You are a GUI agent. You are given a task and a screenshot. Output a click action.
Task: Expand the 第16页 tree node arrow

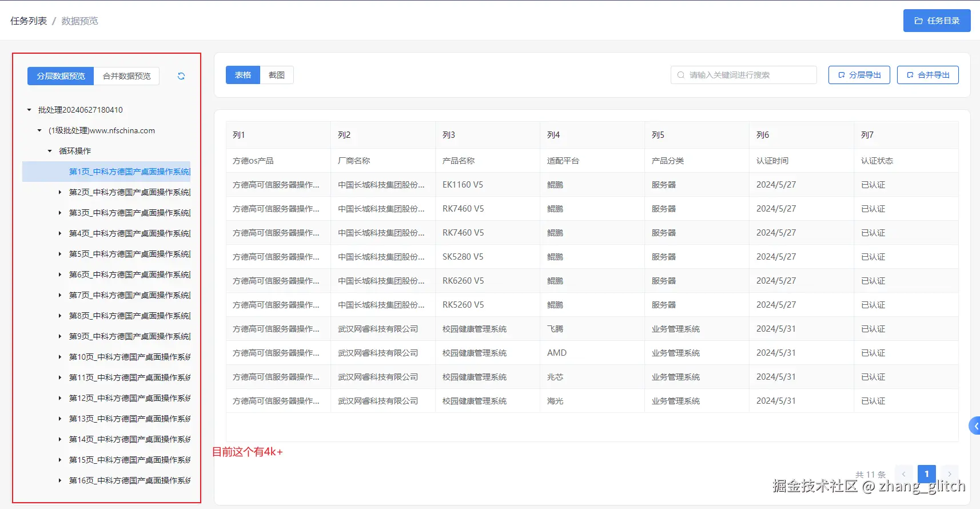[59, 480]
